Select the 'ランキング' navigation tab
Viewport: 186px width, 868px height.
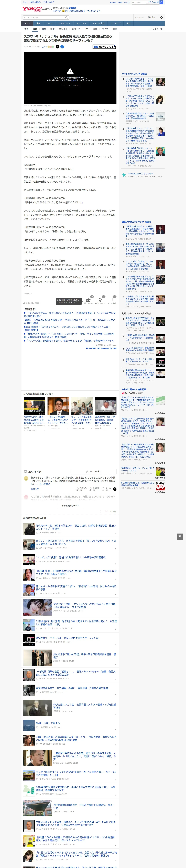point(115,24)
